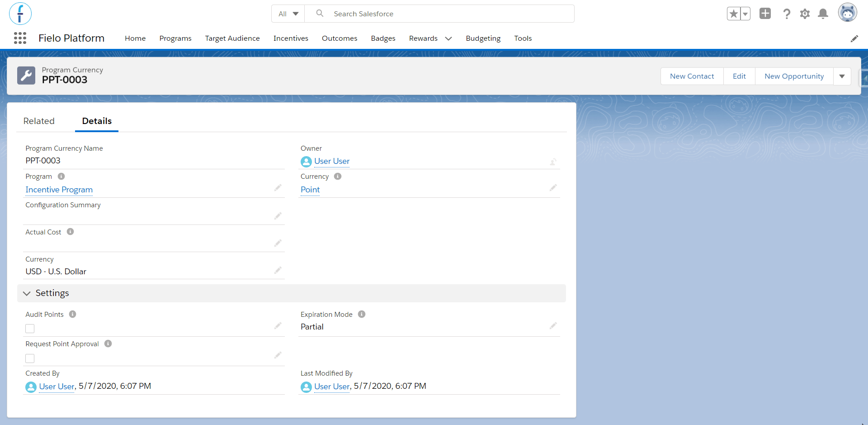Open the Badges nav tab
This screenshot has height=425, width=868.
(x=383, y=38)
